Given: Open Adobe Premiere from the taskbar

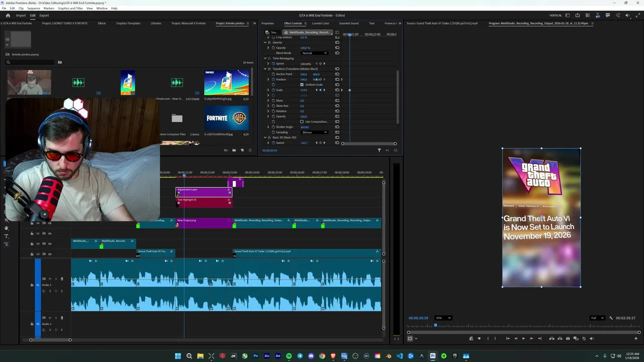Looking at the screenshot, I should 433,356.
